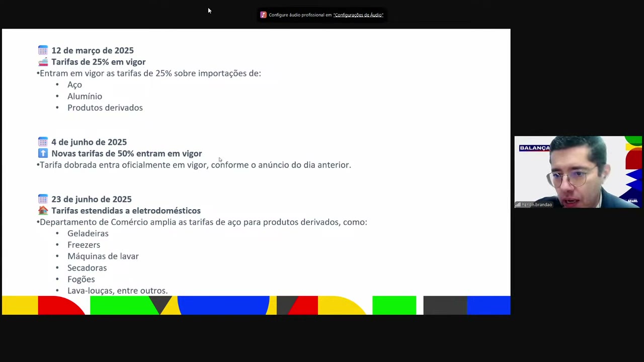Screen dimensions: 644x362
Task: Click the bullet item "Freezers"
Action: (84, 245)
